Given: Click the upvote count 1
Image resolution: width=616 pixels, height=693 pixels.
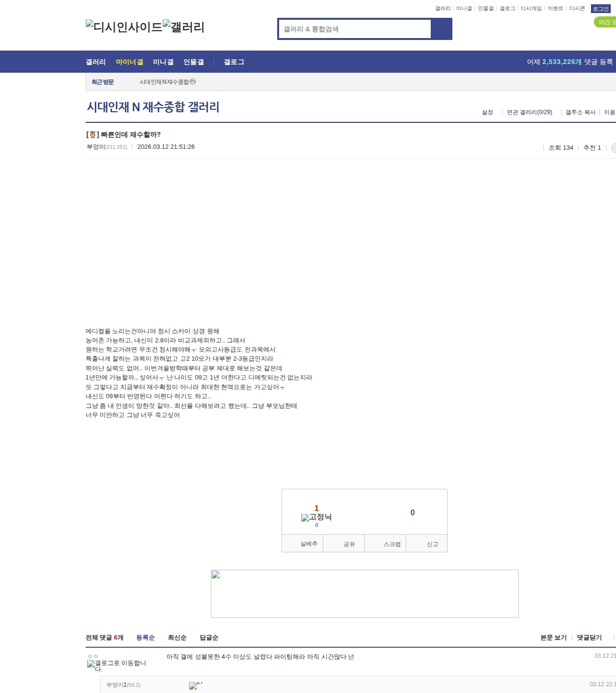Looking at the screenshot, I should pyautogui.click(x=317, y=508).
